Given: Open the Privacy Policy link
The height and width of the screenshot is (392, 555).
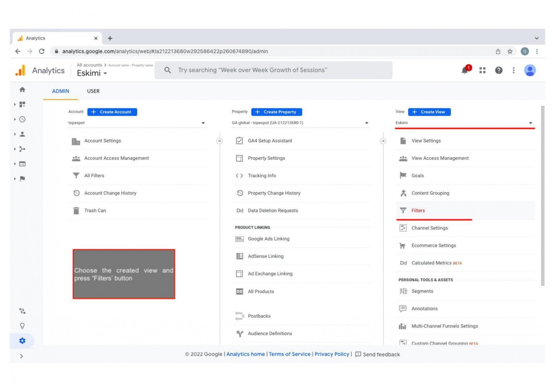Looking at the screenshot, I should point(332,354).
